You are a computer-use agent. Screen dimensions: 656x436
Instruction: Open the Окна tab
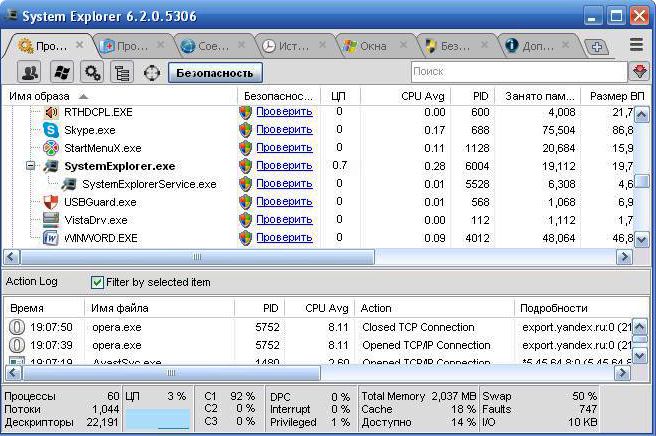coord(373,46)
